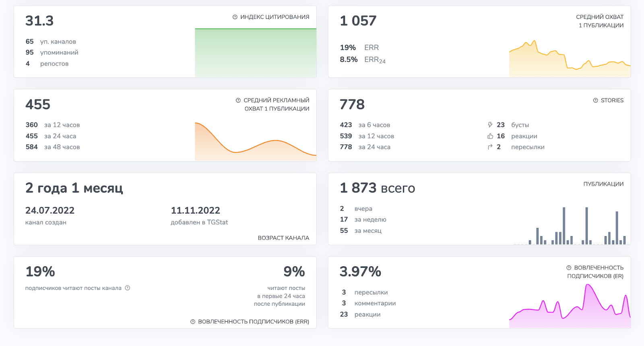The width and height of the screenshot is (644, 346).
Task: Select the '55 за месяц' row
Action: [361, 231]
